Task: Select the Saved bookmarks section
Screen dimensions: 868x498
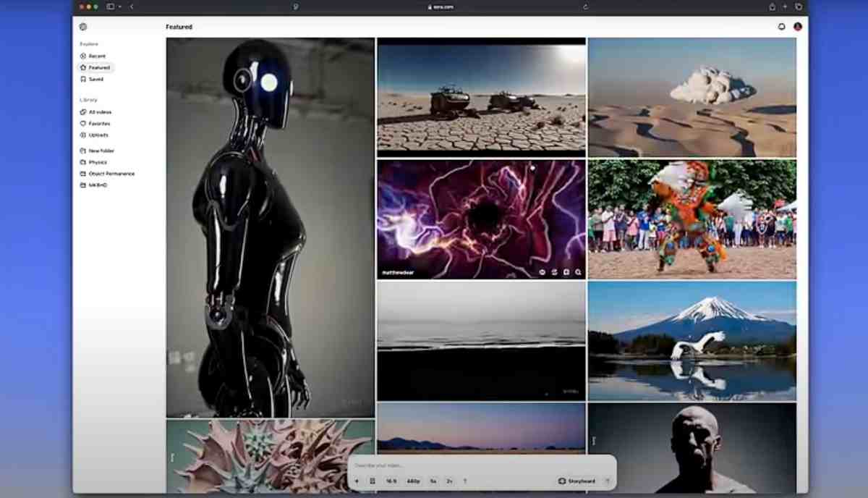Action: pos(94,79)
